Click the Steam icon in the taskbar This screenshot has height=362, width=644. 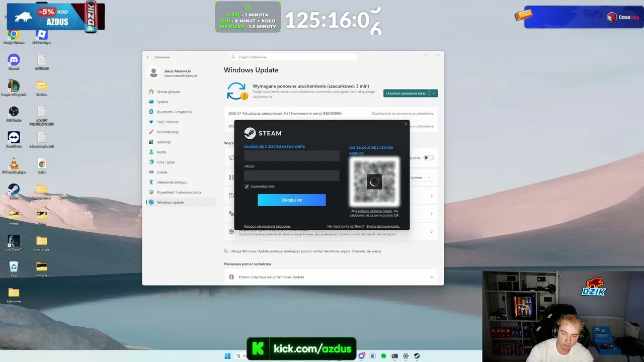pos(417,356)
